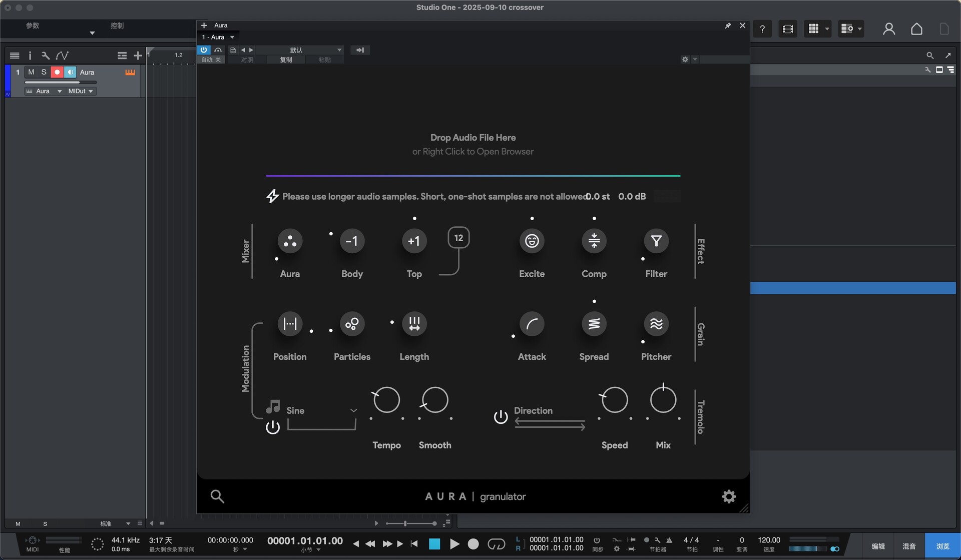Click the Particles grain knob
Viewport: 961px width, 560px height.
[352, 324]
